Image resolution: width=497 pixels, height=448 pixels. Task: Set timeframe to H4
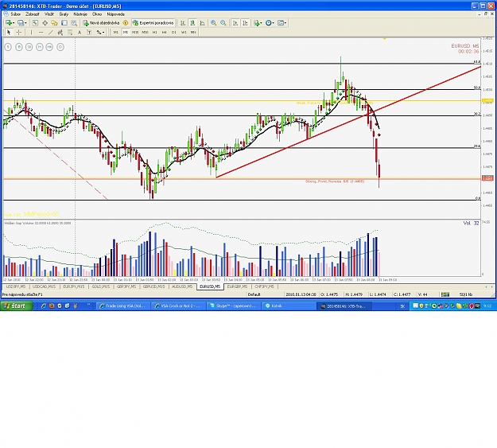pyautogui.click(x=164, y=32)
